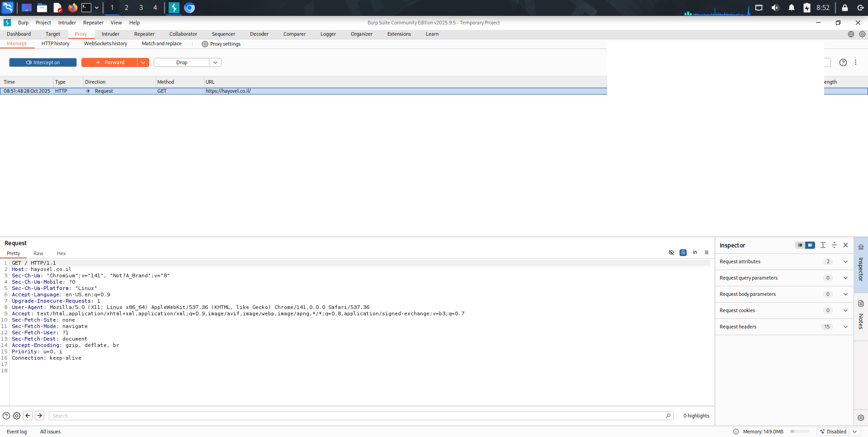The height and width of the screenshot is (437, 868).
Task: Open the terminal emulator panel icon
Action: (86, 8)
